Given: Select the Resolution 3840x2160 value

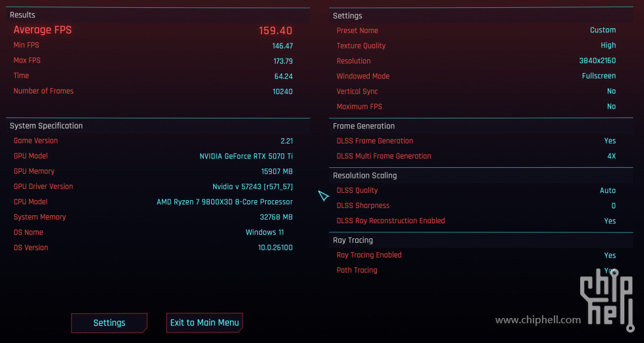Looking at the screenshot, I should pyautogui.click(x=597, y=61).
